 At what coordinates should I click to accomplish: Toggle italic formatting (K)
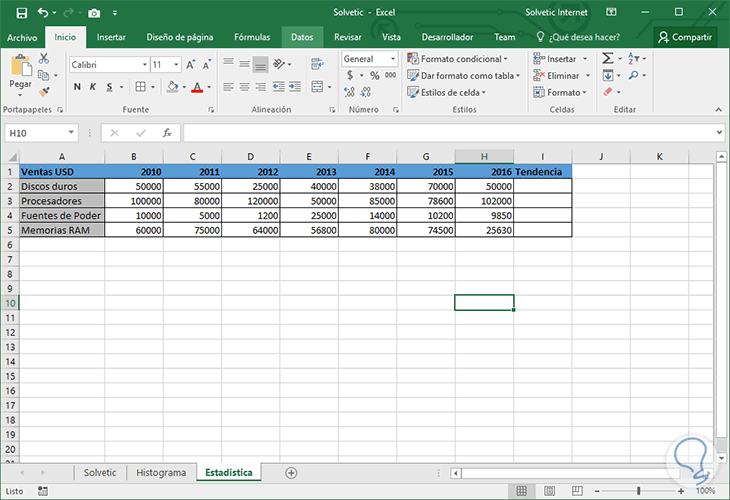pos(92,87)
